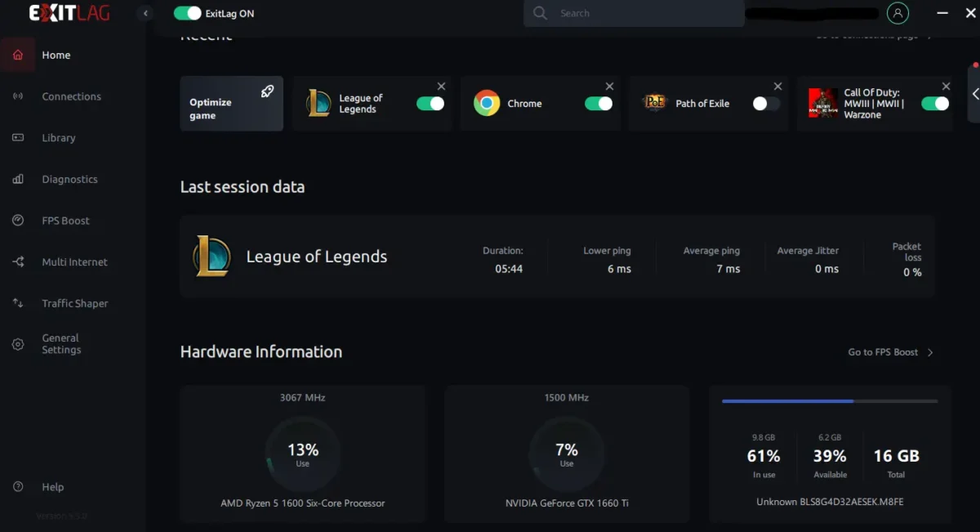Disable the League of Legends toggle

430,104
